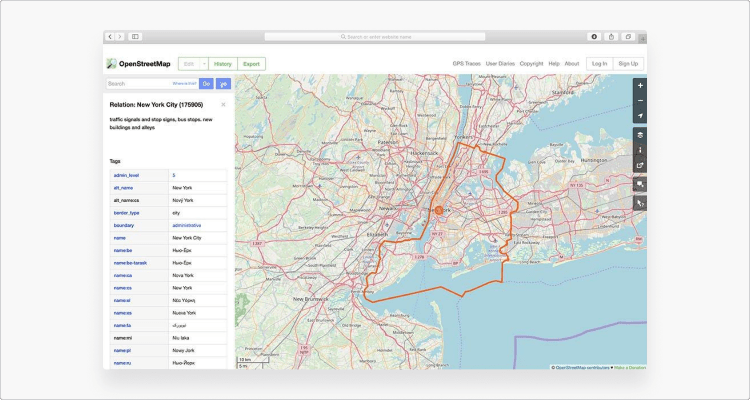Open the name:ru tag key link
The height and width of the screenshot is (400, 750).
[122, 363]
